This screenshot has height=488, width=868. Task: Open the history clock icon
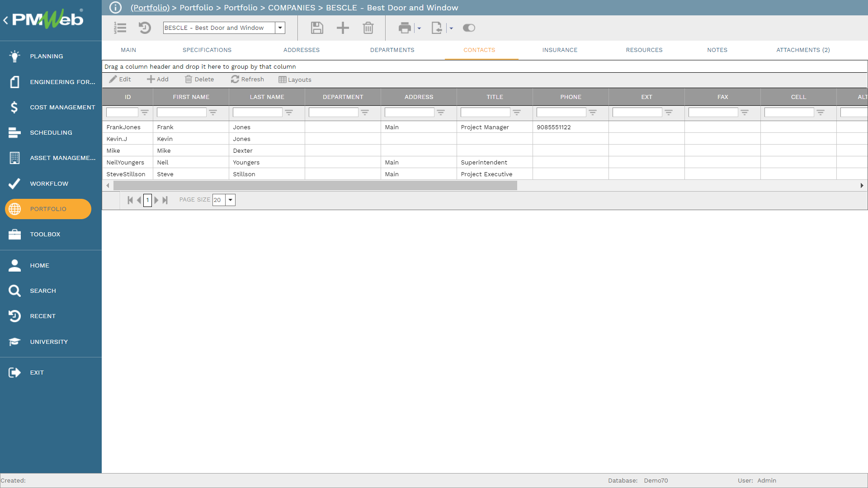tap(145, 28)
